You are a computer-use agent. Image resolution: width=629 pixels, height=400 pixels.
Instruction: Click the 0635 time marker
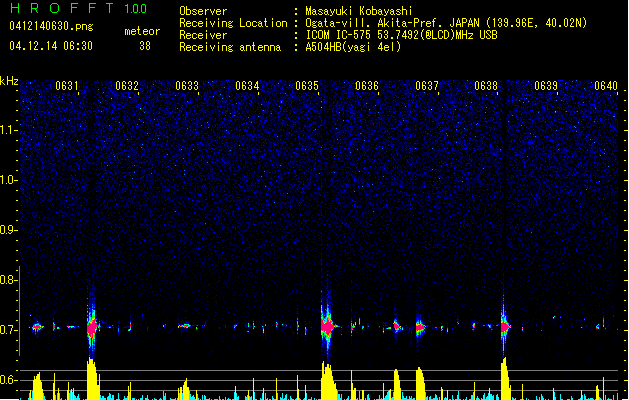[x=307, y=86]
